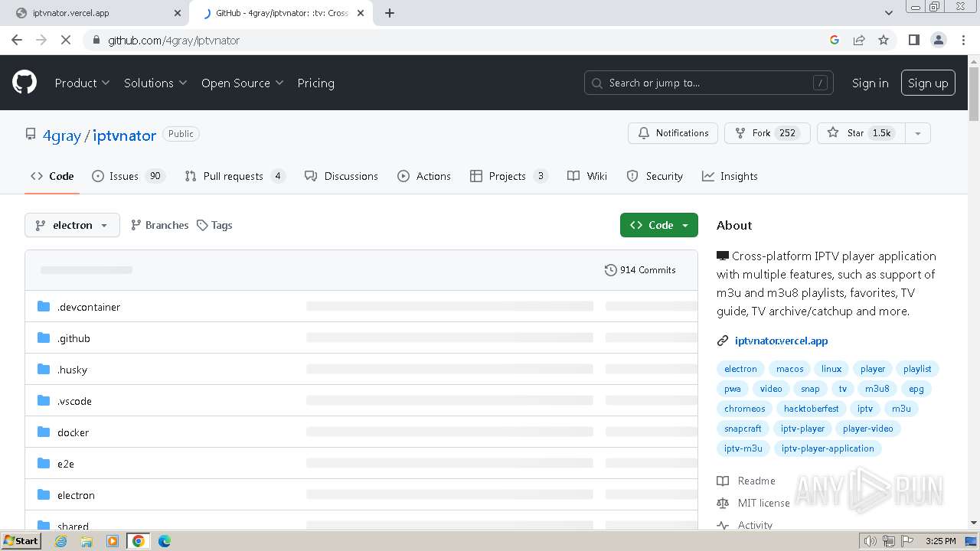Go back in the browser
Image resolution: width=980 pixels, height=551 pixels.
point(17,40)
